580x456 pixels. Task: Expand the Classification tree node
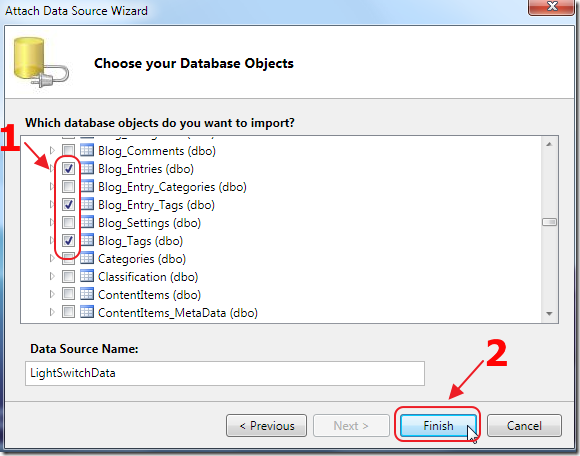[x=52, y=276]
